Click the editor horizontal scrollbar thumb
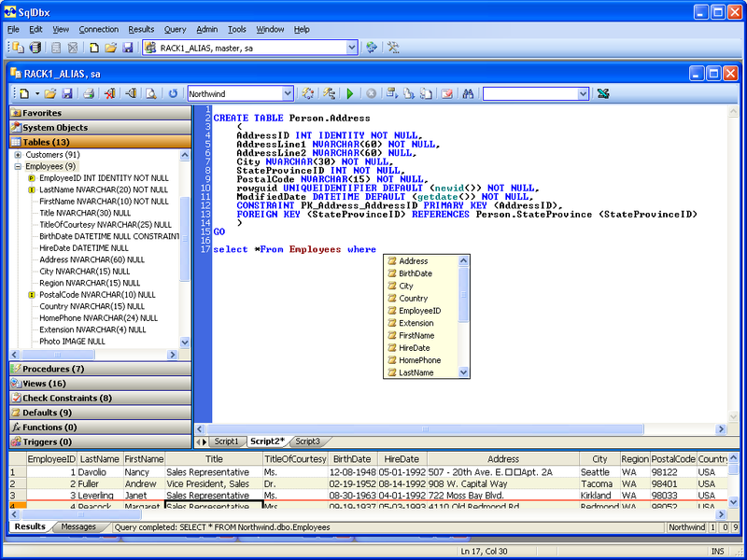The height and width of the screenshot is (560, 747). (425, 429)
